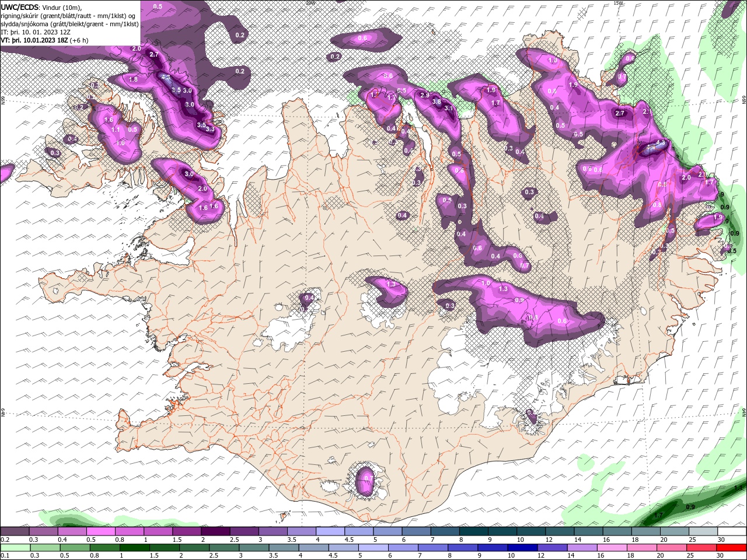Click the lavender snow scale swatch after 4
Viewport: 747px width, 560px height.
point(330,531)
